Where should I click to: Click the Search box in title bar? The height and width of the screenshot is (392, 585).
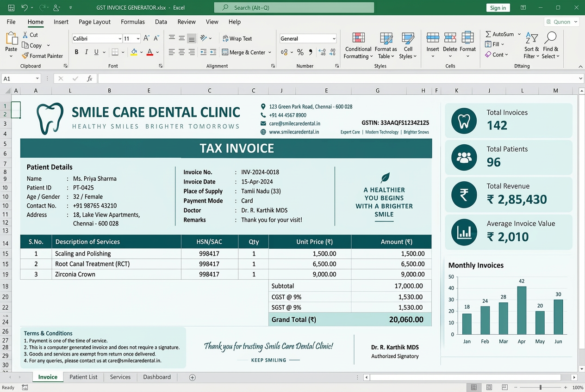pyautogui.click(x=294, y=7)
